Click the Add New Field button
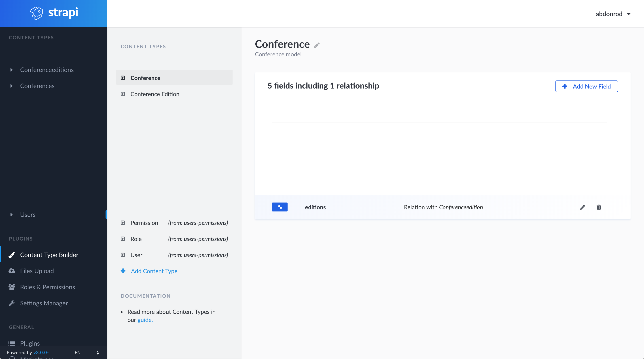Image resolution: width=644 pixels, height=359 pixels. tap(586, 86)
